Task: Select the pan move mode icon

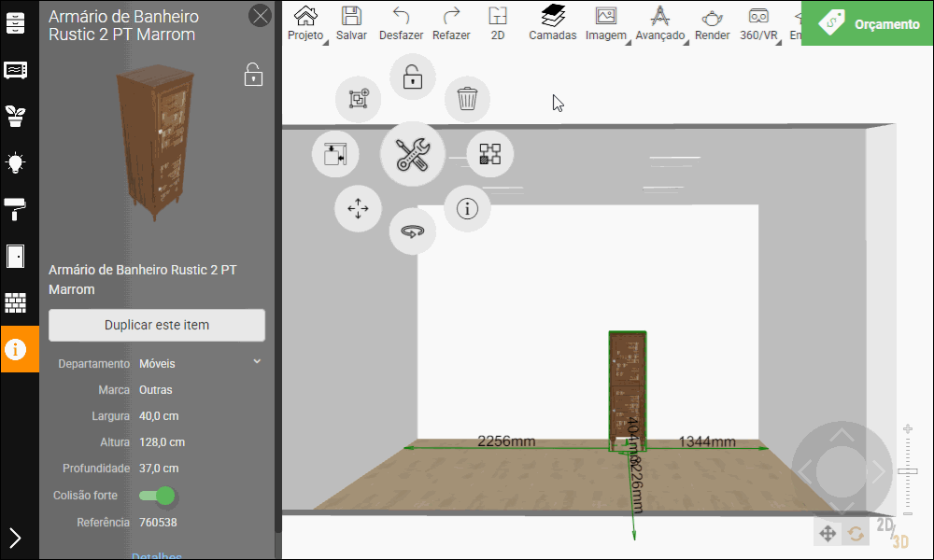Action: [x=828, y=533]
